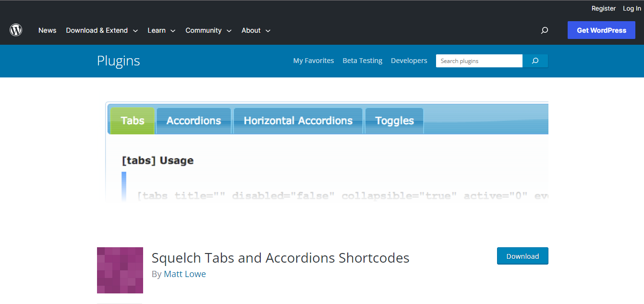Expand the About dropdown
The image size is (644, 304).
click(251, 30)
